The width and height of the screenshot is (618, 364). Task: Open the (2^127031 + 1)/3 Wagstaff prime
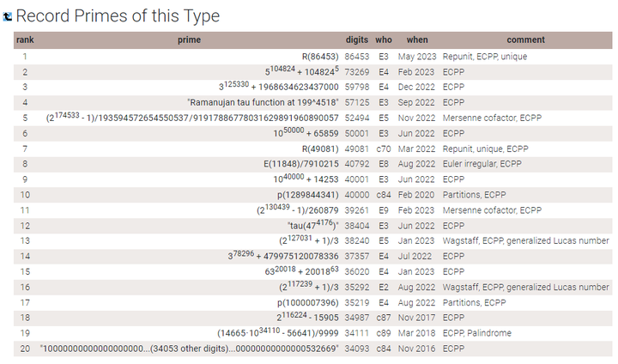pyautogui.click(x=309, y=241)
